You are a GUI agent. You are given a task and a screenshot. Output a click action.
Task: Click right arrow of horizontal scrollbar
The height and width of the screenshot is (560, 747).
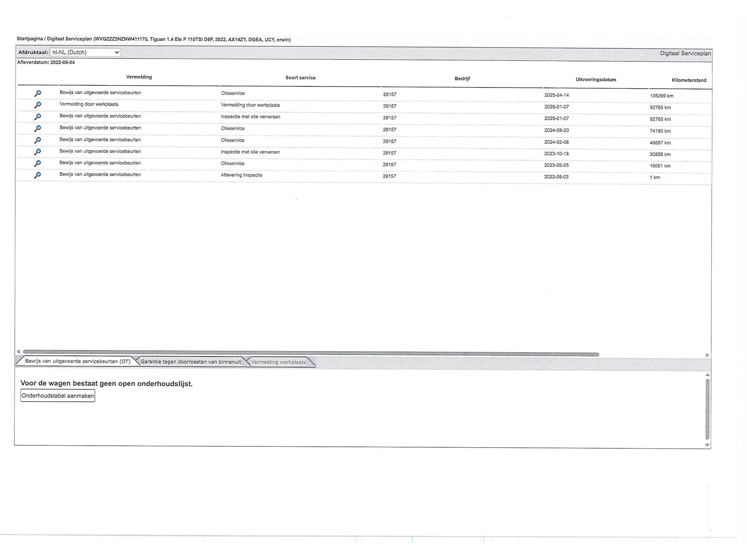tap(707, 355)
